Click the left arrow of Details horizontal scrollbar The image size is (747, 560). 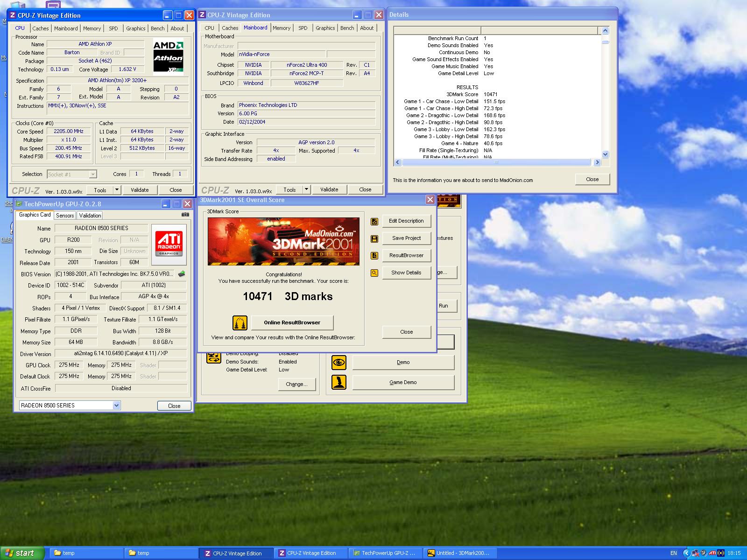398,162
